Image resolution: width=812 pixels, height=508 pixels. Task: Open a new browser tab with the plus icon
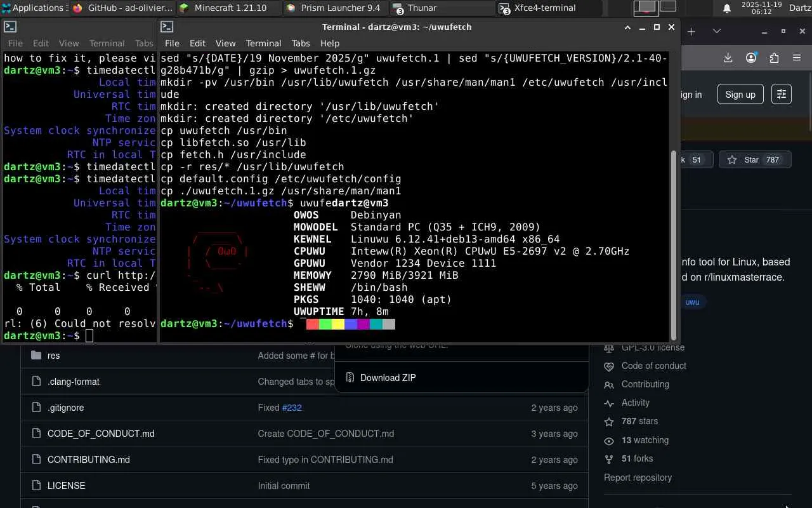[x=691, y=31]
